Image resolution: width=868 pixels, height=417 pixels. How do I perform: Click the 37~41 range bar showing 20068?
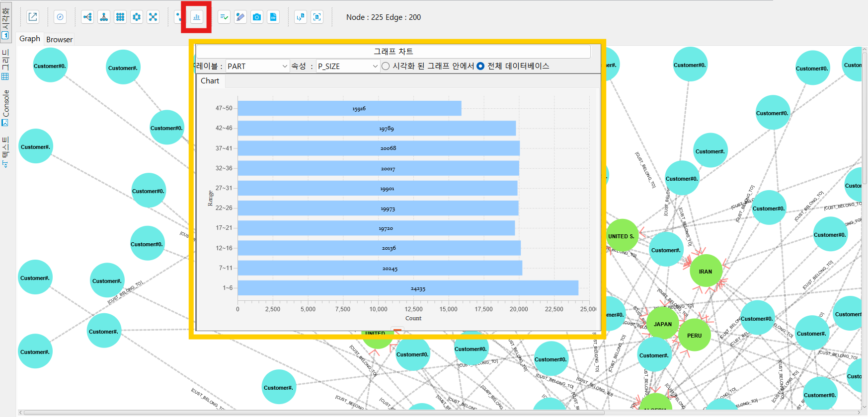click(379, 148)
